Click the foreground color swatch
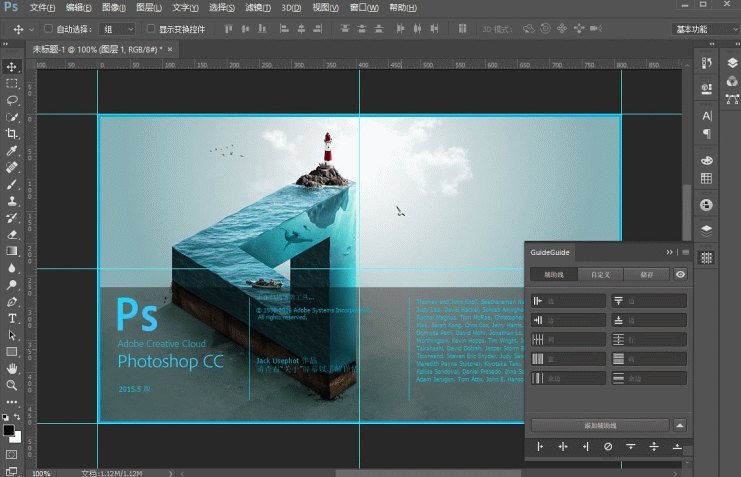The image size is (741, 477). click(x=9, y=430)
